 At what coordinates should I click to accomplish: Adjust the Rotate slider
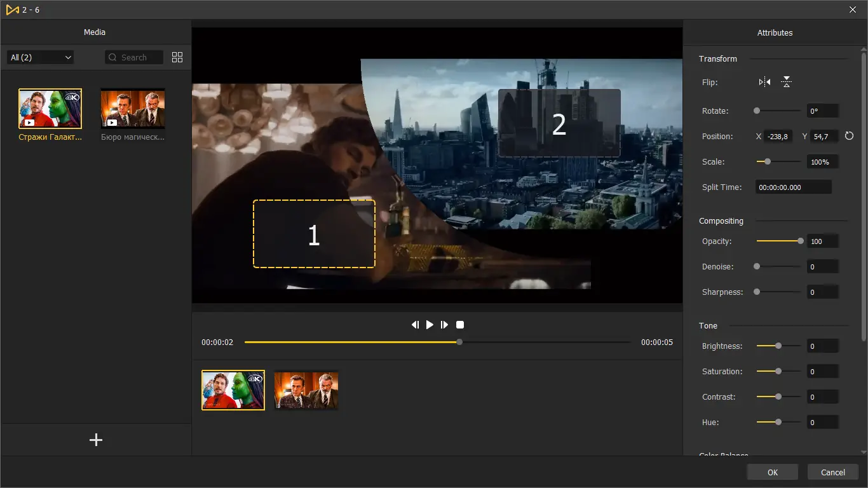[778, 111]
